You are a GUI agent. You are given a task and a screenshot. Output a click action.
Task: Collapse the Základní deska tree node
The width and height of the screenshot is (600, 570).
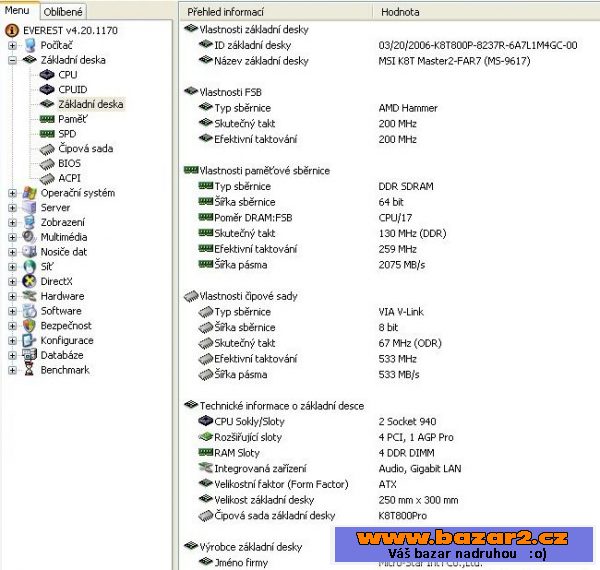click(x=12, y=60)
